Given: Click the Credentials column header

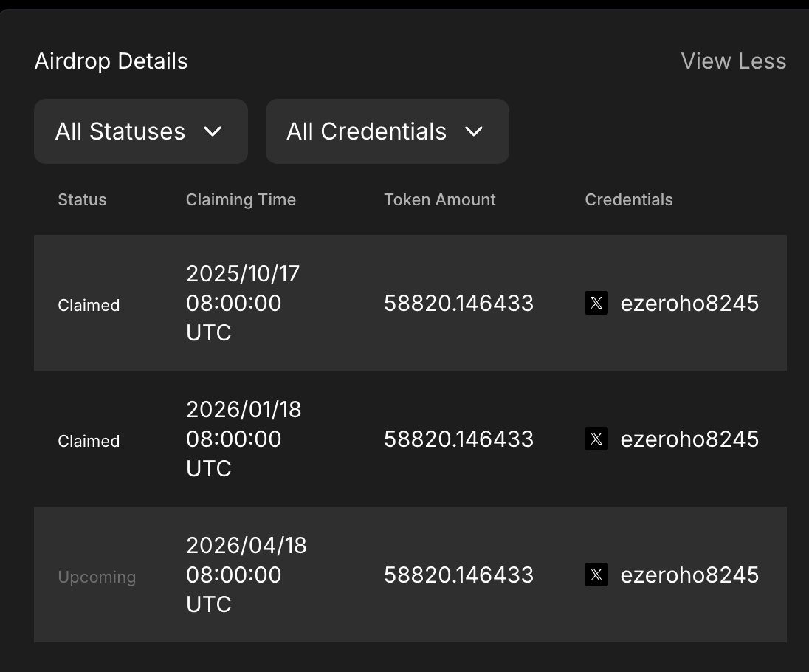Looking at the screenshot, I should click(x=629, y=200).
